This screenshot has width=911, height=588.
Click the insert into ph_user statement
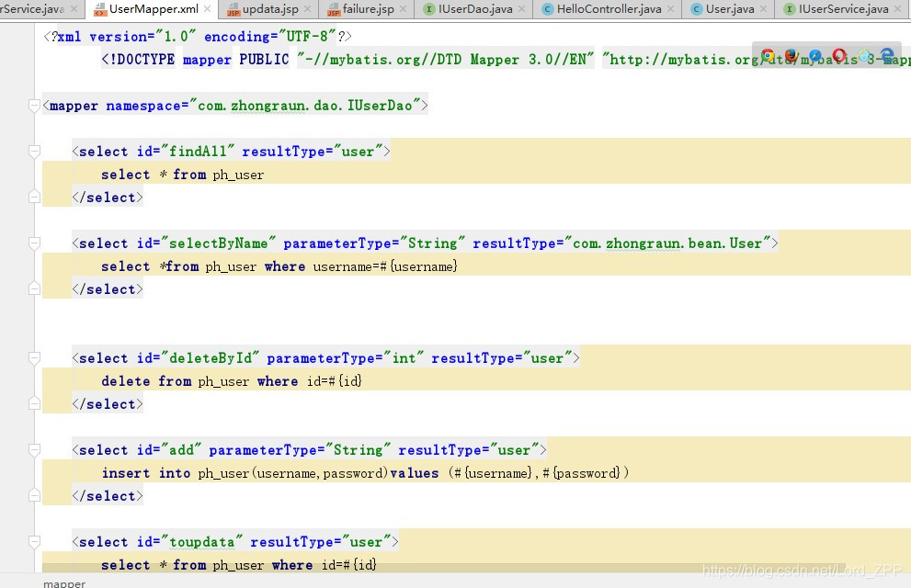point(366,473)
